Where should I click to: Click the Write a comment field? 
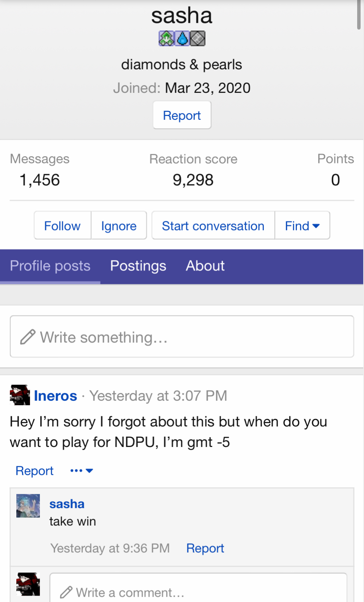pyautogui.click(x=198, y=588)
